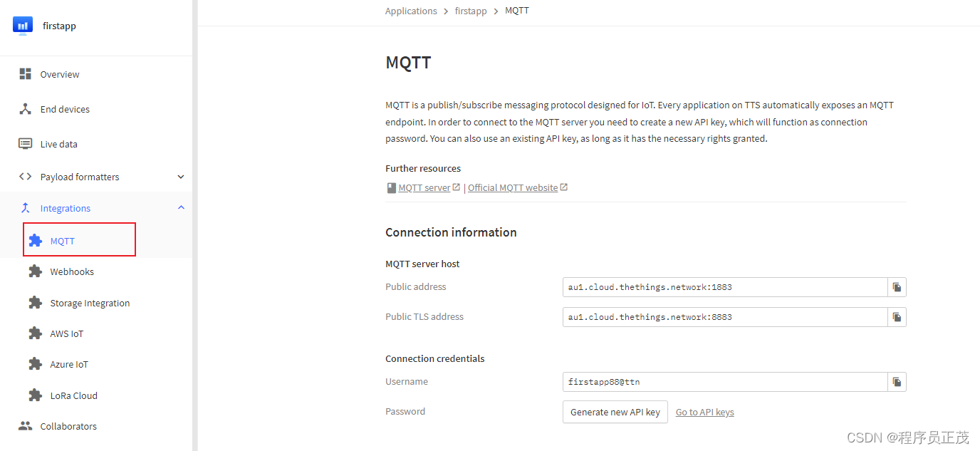
Task: Click the Webhooks puzzle icon
Action: coord(35,271)
